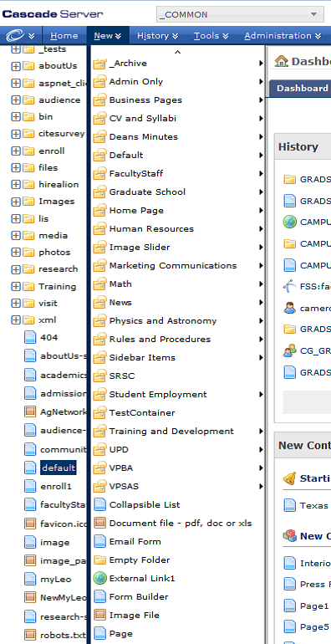Viewport: 331px width, 644px height.
Task: Click the 404 page icon
Action: point(30,338)
